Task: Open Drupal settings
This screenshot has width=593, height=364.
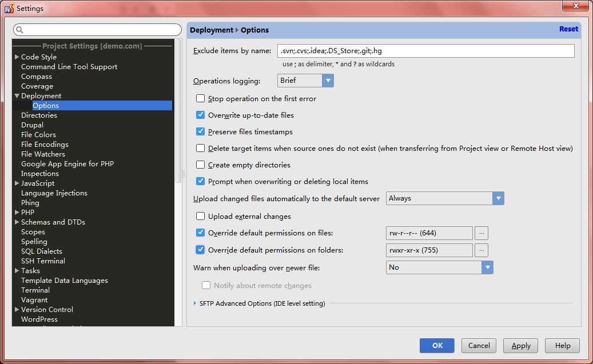Action: 32,125
